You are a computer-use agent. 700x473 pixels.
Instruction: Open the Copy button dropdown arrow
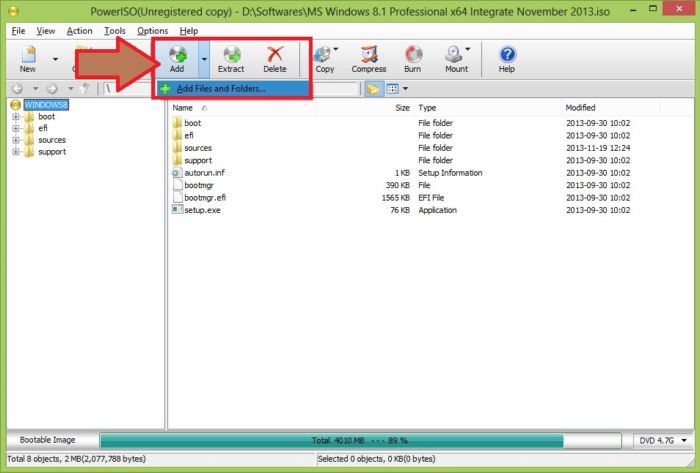pyautogui.click(x=336, y=49)
